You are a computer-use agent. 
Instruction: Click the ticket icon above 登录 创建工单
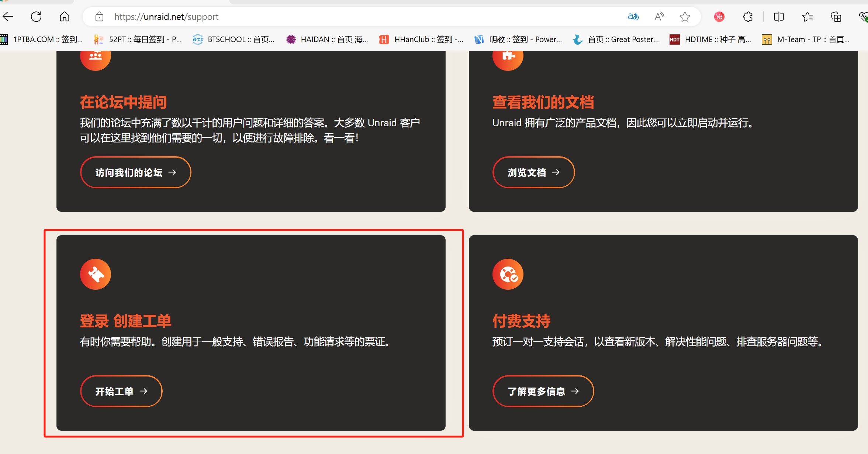96,274
